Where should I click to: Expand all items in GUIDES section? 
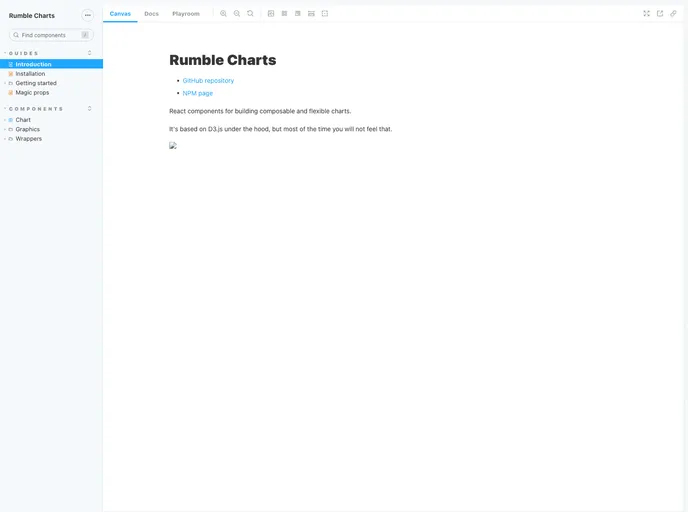[90, 53]
